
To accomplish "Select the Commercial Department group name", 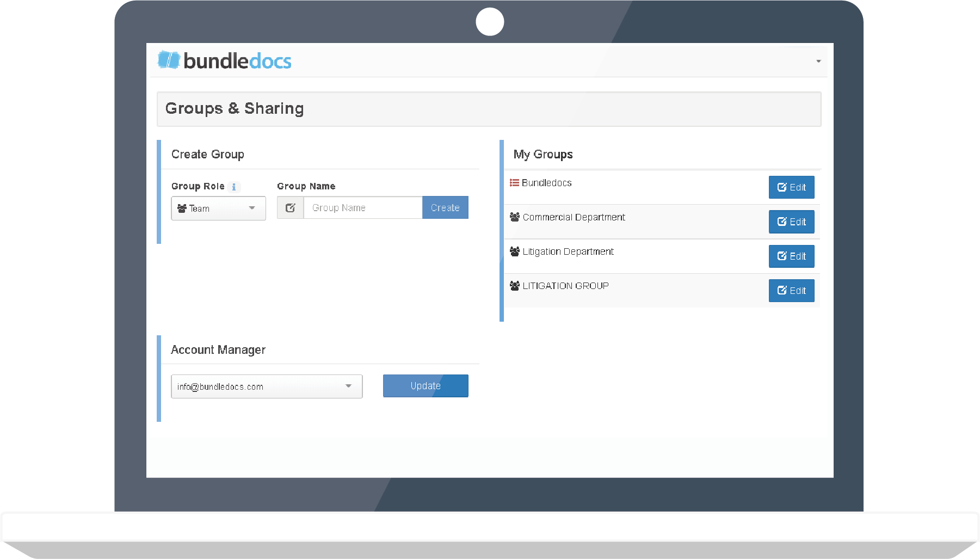I will (574, 217).
